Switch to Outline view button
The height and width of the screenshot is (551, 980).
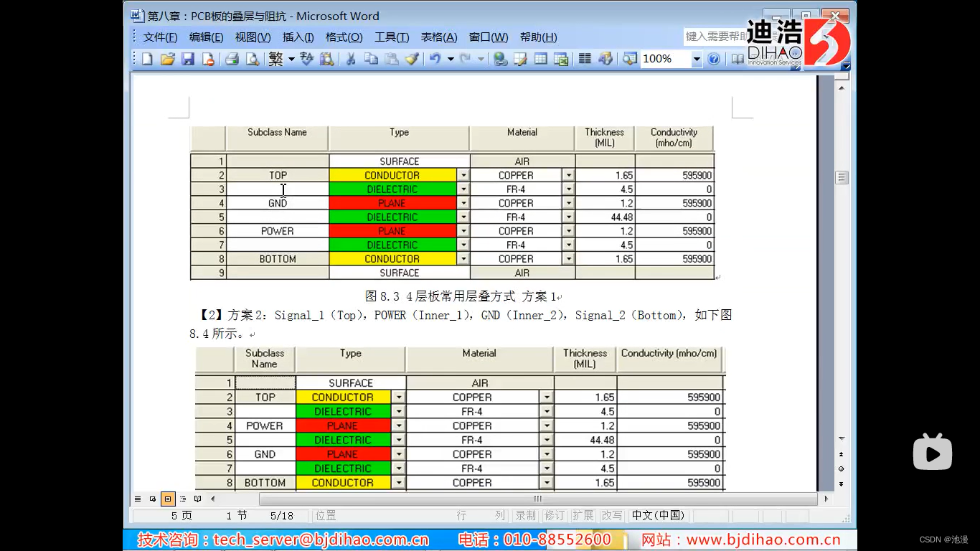tap(183, 499)
